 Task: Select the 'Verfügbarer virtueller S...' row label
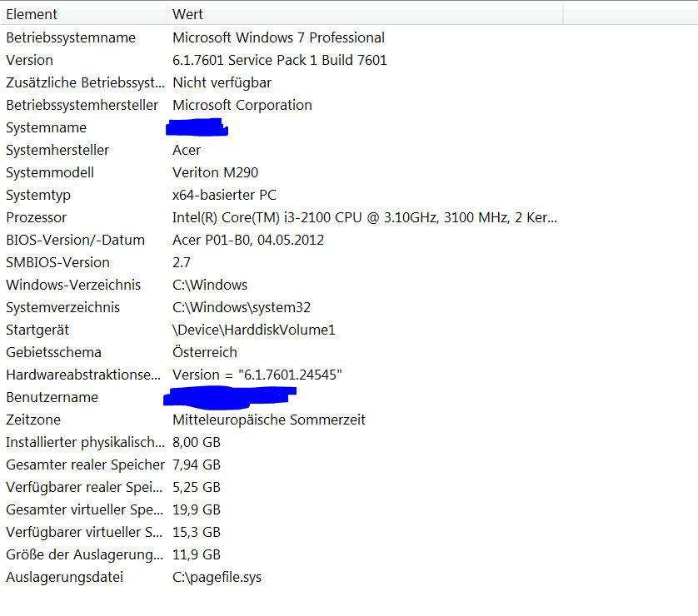84,533
